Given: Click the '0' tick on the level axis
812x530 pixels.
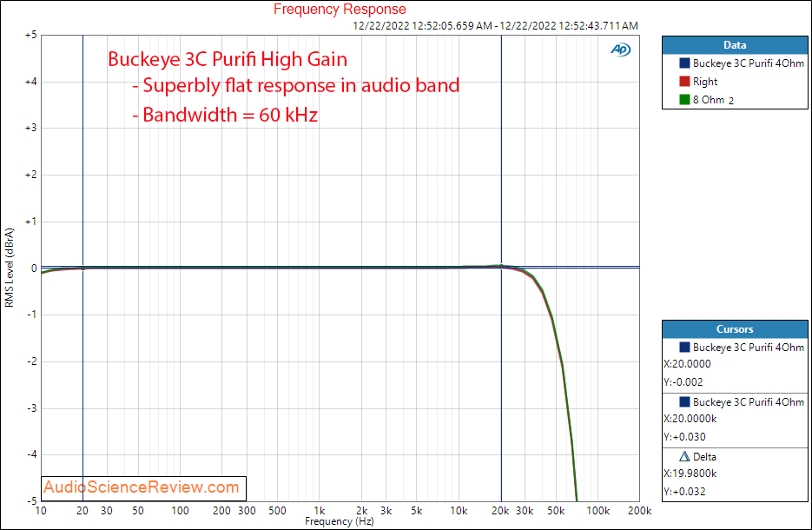Looking at the screenshot, I should click(x=34, y=268).
